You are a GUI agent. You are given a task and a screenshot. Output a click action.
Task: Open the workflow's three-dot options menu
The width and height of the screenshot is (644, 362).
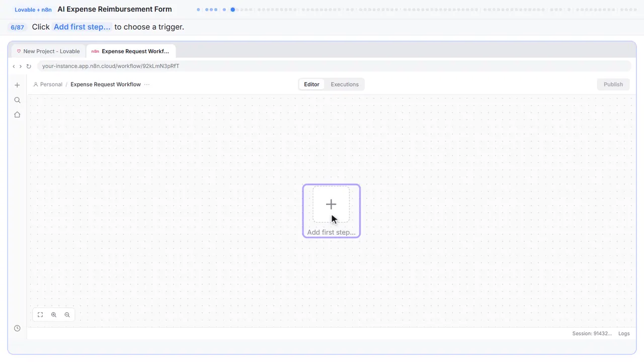[x=147, y=84]
